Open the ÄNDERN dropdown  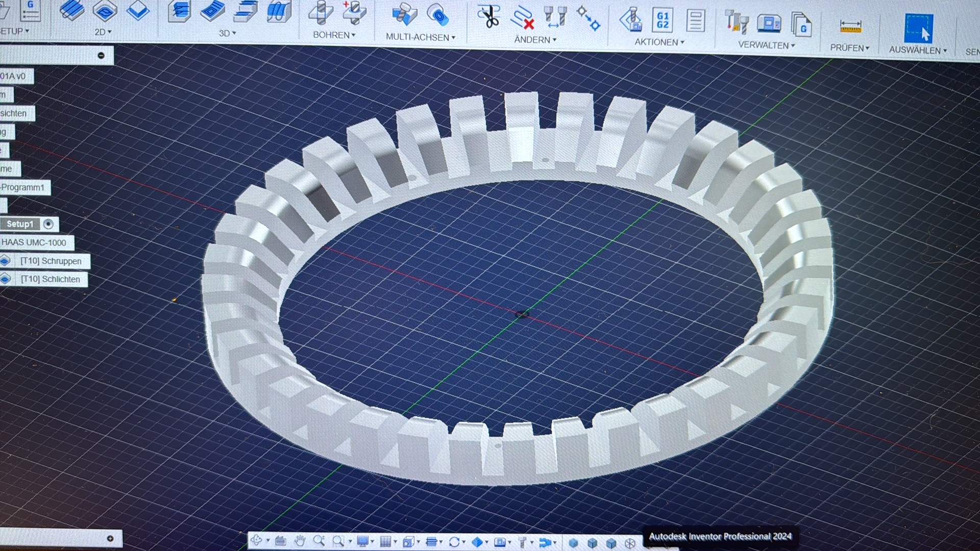coord(535,40)
